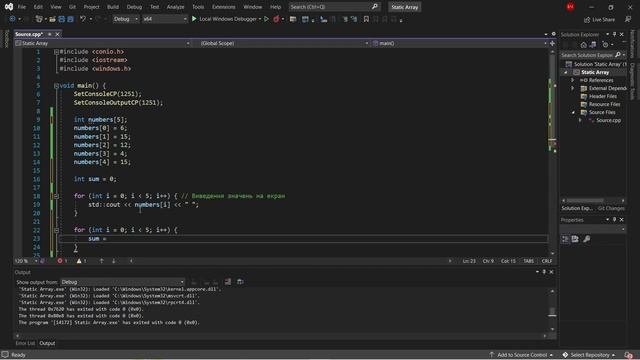Open the Local Windows Debugger dropdown arrow

click(260, 19)
